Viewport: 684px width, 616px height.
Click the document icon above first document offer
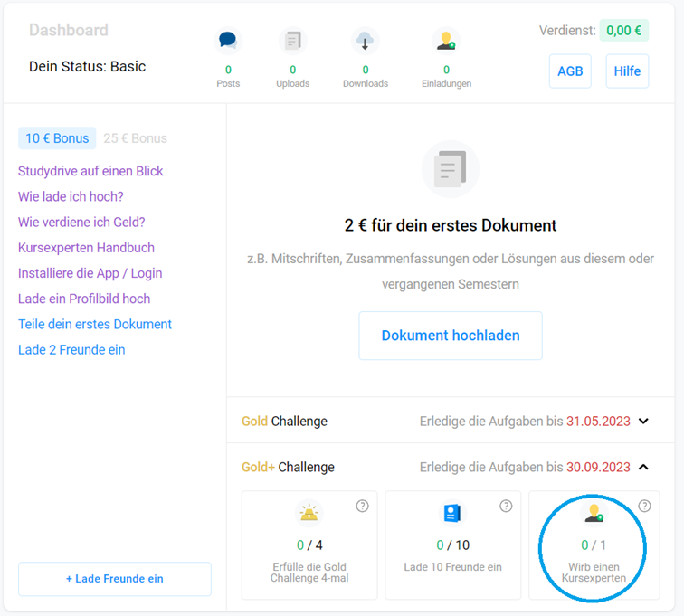(450, 169)
